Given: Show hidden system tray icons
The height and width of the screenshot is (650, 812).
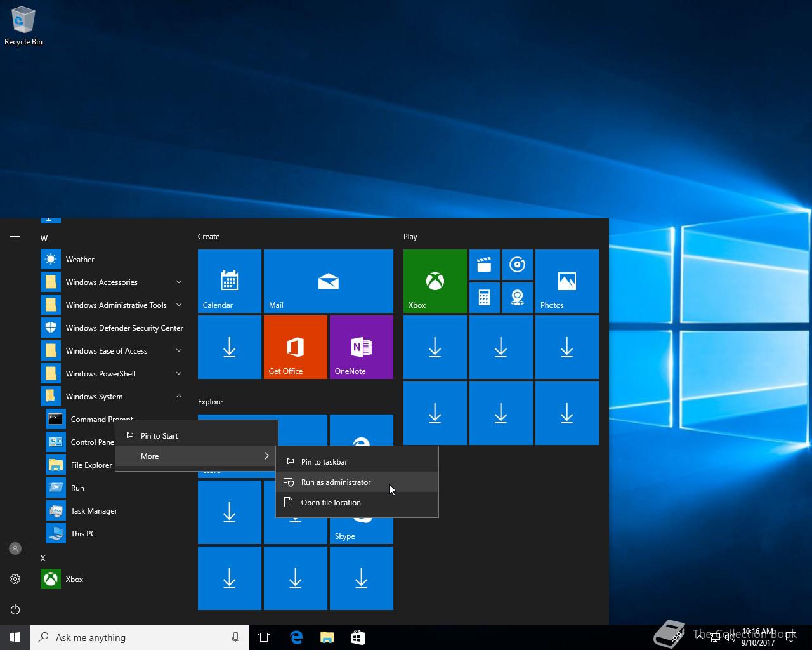Looking at the screenshot, I should [x=700, y=637].
